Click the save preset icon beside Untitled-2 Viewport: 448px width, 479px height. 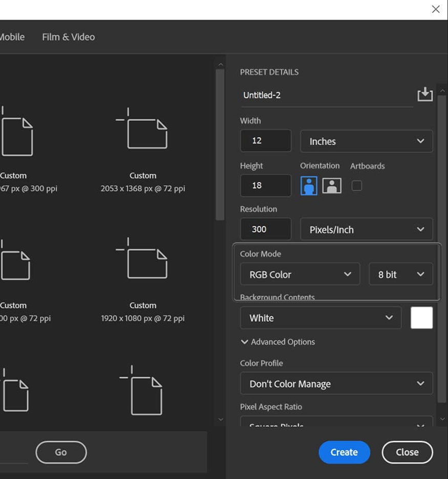click(425, 94)
